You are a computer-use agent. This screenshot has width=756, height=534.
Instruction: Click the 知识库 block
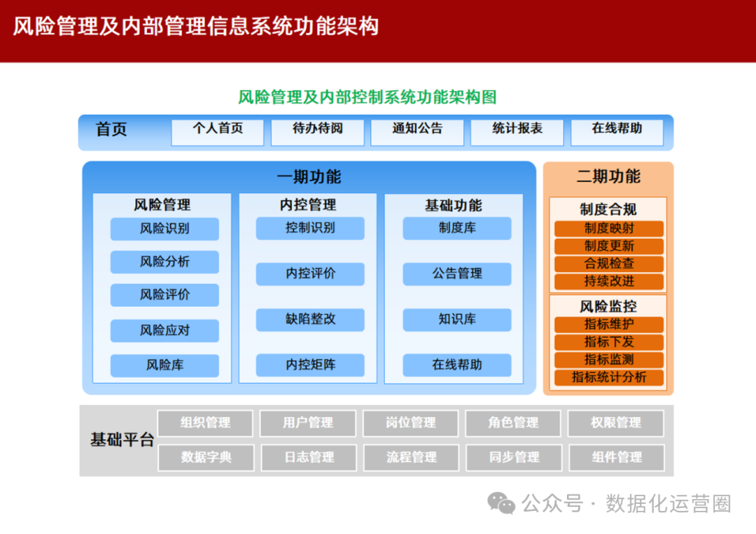(x=457, y=320)
